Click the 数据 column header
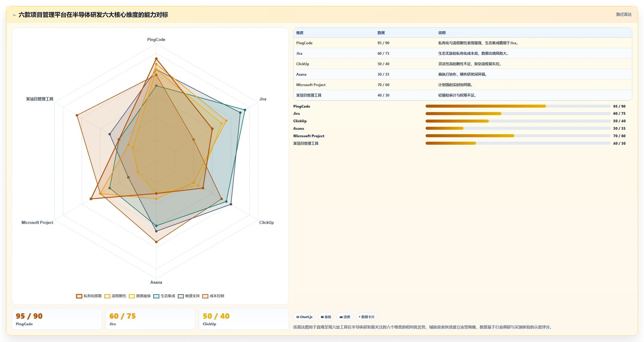 [381, 33]
